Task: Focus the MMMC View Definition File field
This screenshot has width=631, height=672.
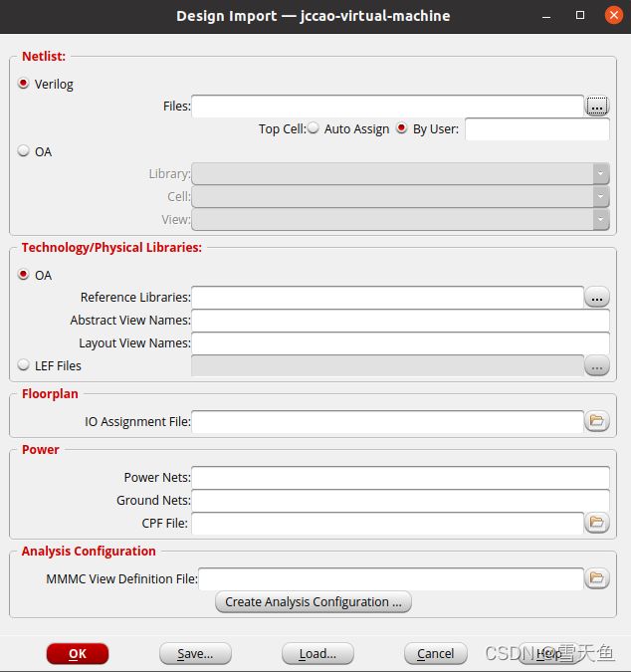Action: point(391,578)
